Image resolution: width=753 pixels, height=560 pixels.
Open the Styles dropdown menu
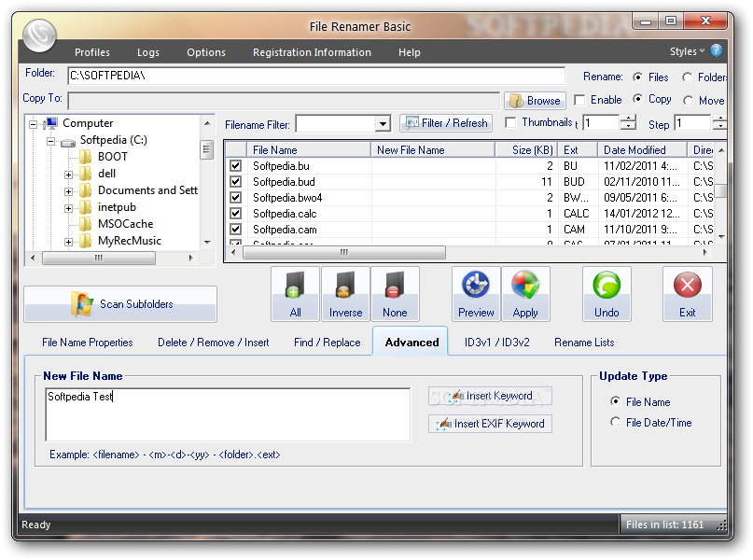pyautogui.click(x=687, y=51)
